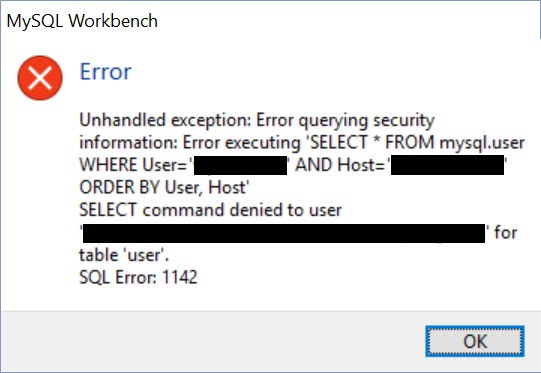Click the 'SELECT * FROM mysql.user' text
Image resolution: width=541 pixels, height=373 pixels.
pyautogui.click(x=417, y=143)
